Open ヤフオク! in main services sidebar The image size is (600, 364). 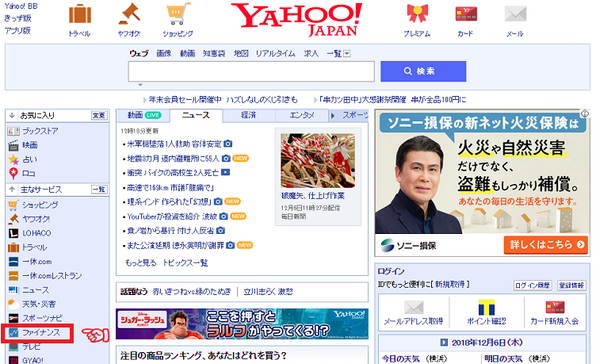36,219
